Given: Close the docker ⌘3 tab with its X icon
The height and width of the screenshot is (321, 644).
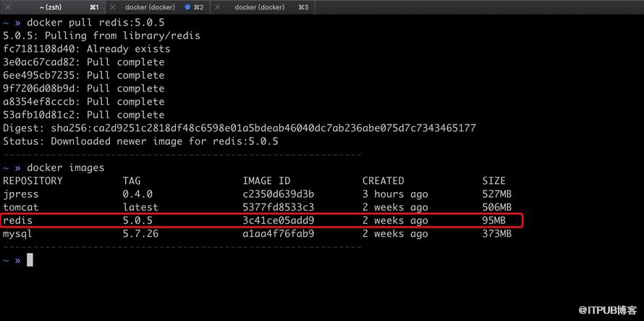Looking at the screenshot, I should point(218,7).
